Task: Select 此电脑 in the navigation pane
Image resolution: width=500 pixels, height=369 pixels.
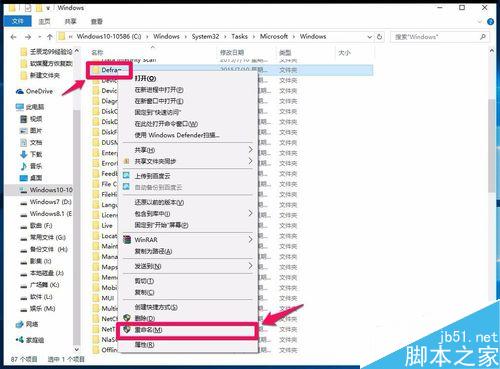Action: tap(30, 107)
